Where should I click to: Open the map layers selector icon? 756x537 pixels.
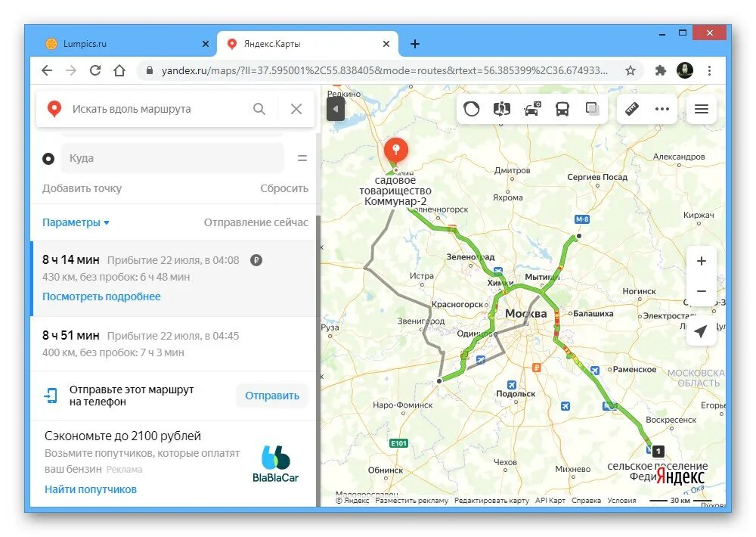593,109
